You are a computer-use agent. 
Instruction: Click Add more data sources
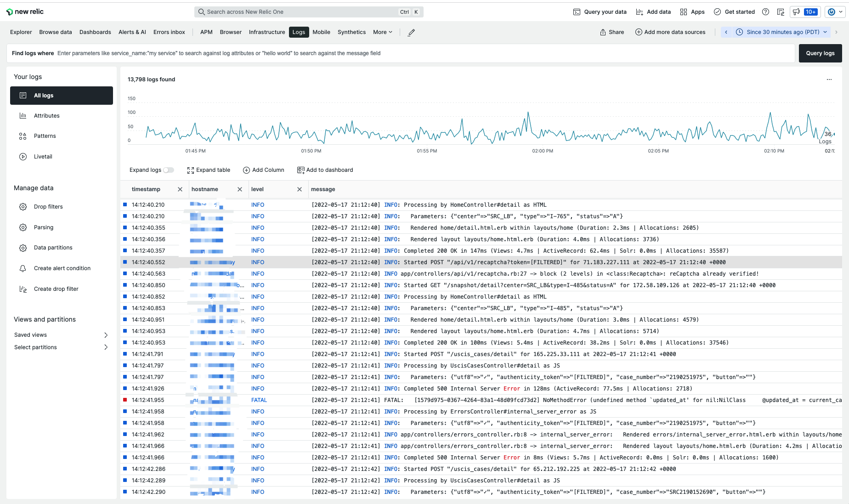coord(670,32)
